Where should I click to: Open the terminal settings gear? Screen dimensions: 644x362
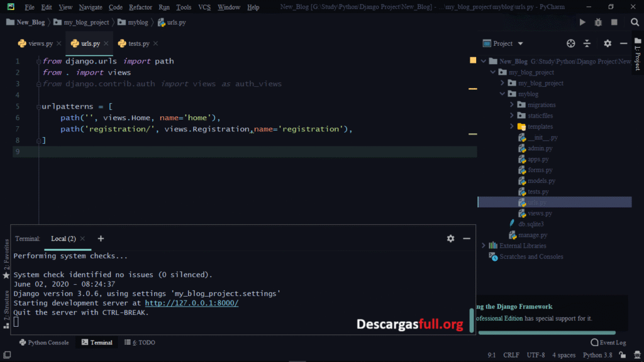[450, 239]
